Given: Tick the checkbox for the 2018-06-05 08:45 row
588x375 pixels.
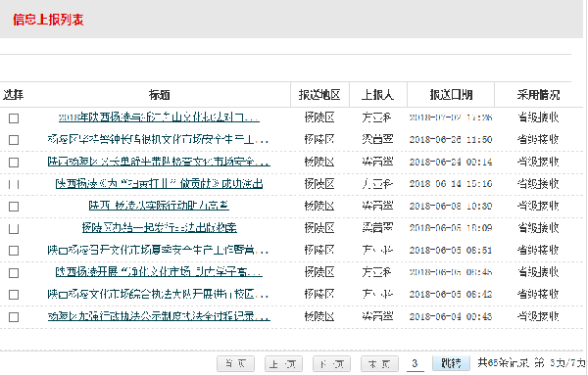Looking at the screenshot, I should 14,273.
